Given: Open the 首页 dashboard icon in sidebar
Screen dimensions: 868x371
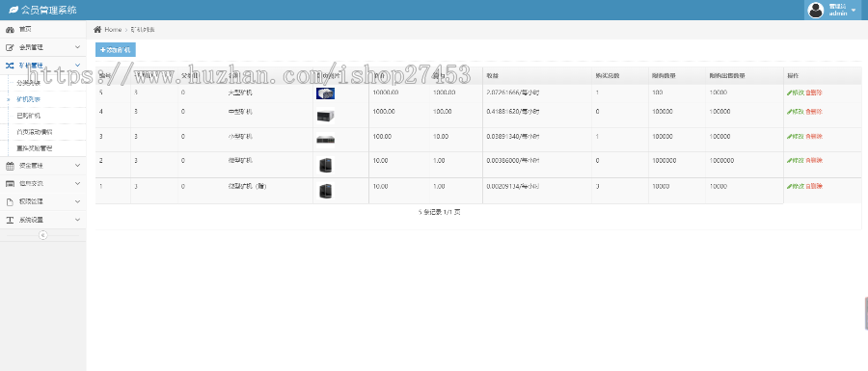Looking at the screenshot, I should 10,29.
